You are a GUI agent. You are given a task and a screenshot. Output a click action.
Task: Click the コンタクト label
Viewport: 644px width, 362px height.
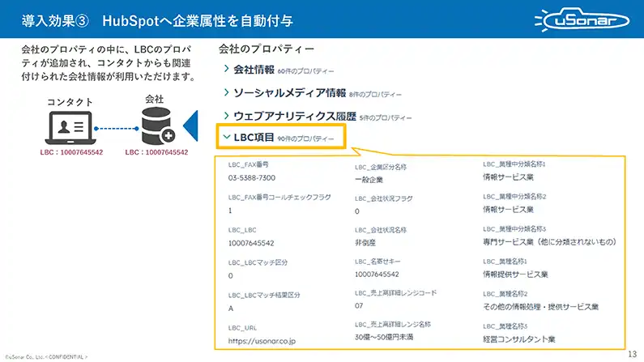click(70, 102)
